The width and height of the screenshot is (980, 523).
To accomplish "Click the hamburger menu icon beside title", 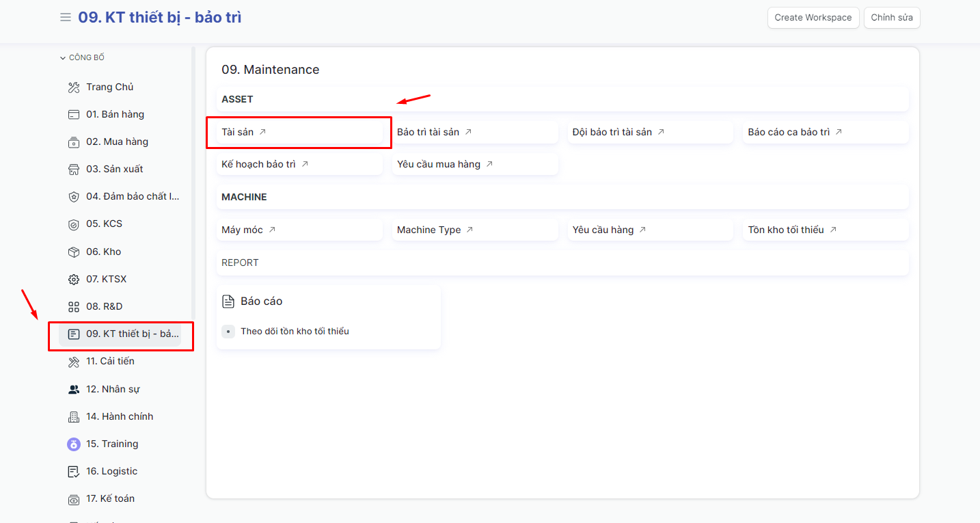I will pos(66,18).
